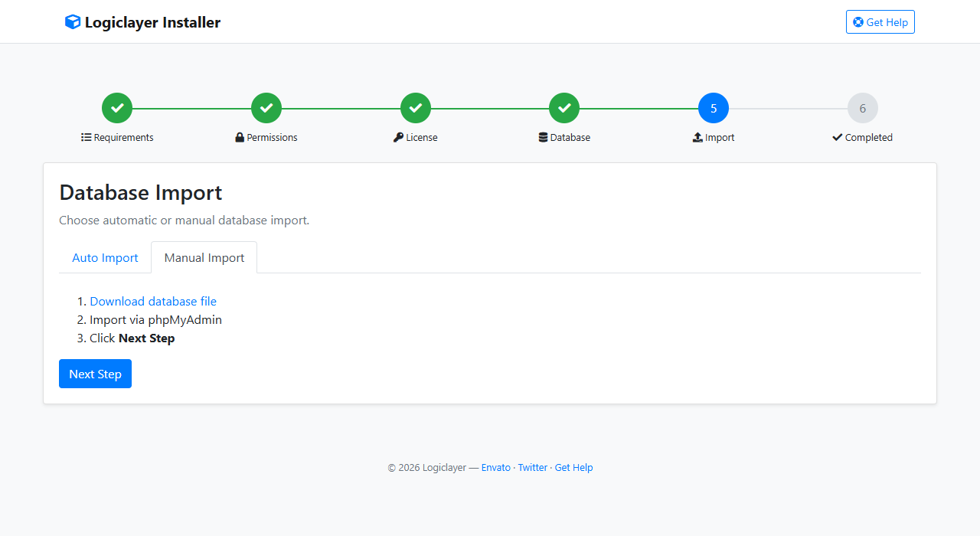Switch to the Auto Import tab
980x536 pixels.
coord(105,257)
